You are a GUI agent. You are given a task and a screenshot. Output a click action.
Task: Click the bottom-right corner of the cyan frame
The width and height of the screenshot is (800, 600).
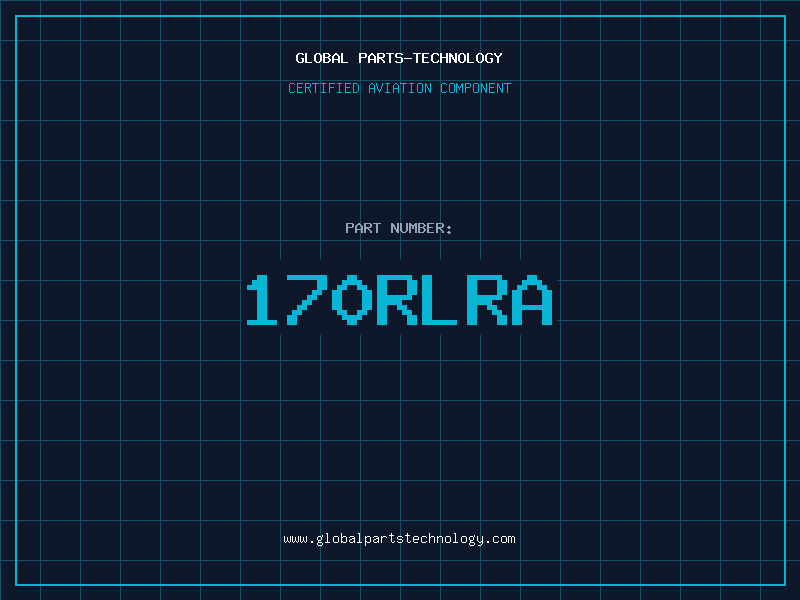[785, 585]
